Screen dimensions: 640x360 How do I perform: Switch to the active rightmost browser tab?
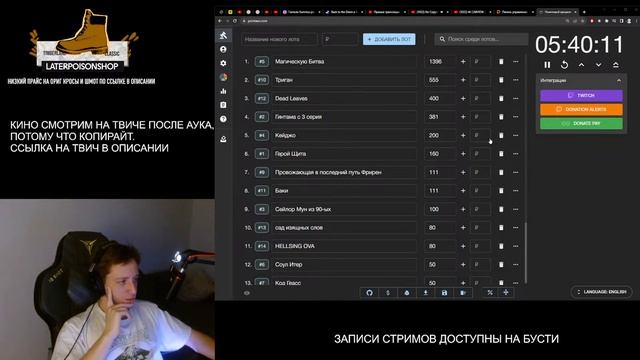pyautogui.click(x=558, y=12)
